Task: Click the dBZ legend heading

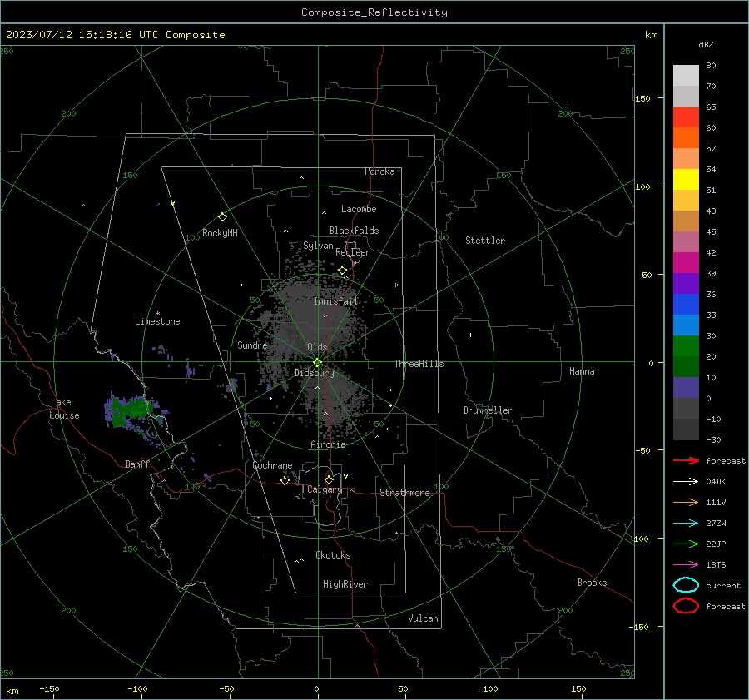Action: [x=706, y=44]
